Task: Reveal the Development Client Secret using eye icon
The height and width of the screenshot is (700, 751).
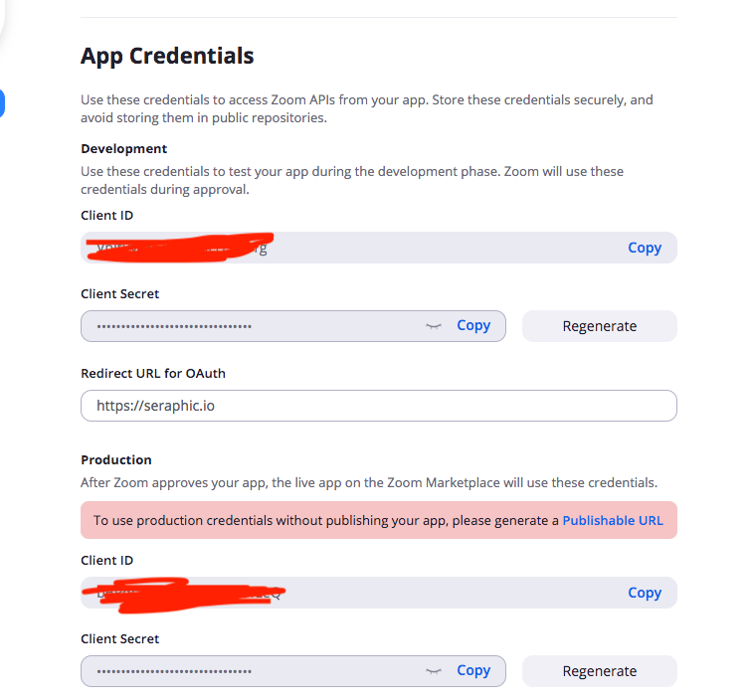Action: tap(433, 326)
